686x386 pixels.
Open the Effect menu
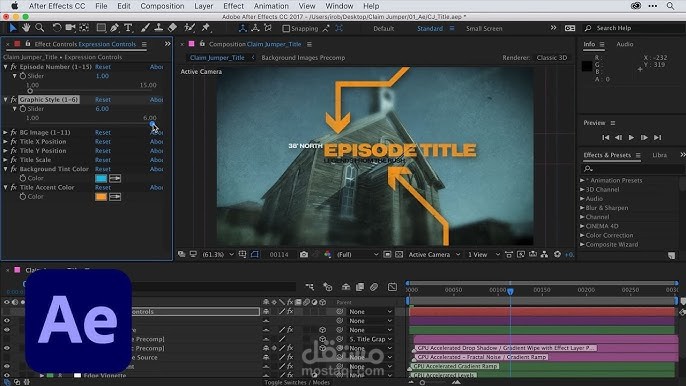point(233,6)
